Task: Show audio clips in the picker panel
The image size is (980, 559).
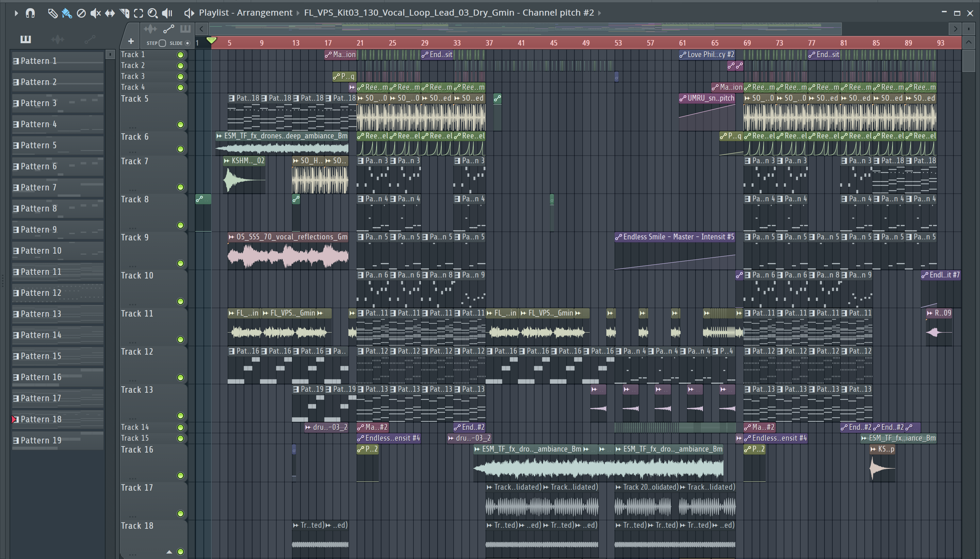Action: (x=58, y=39)
